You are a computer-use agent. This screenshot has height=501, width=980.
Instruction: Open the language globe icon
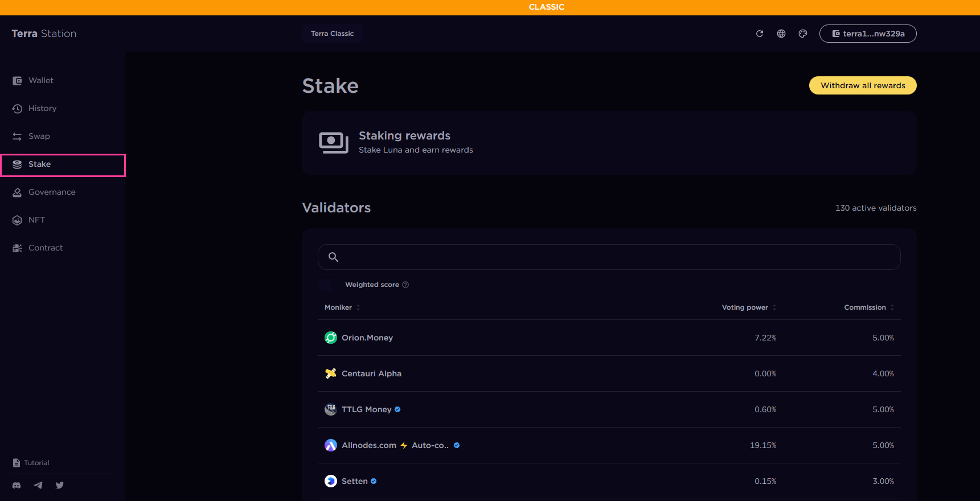coord(781,34)
